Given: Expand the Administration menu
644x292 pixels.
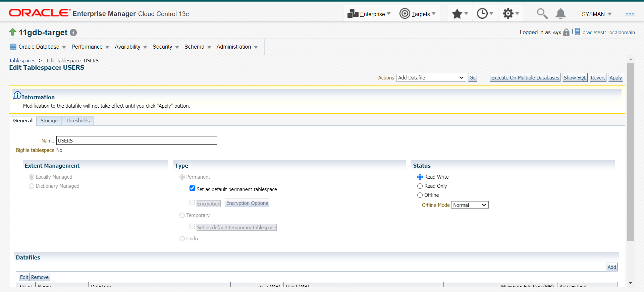Looking at the screenshot, I should click(237, 47).
